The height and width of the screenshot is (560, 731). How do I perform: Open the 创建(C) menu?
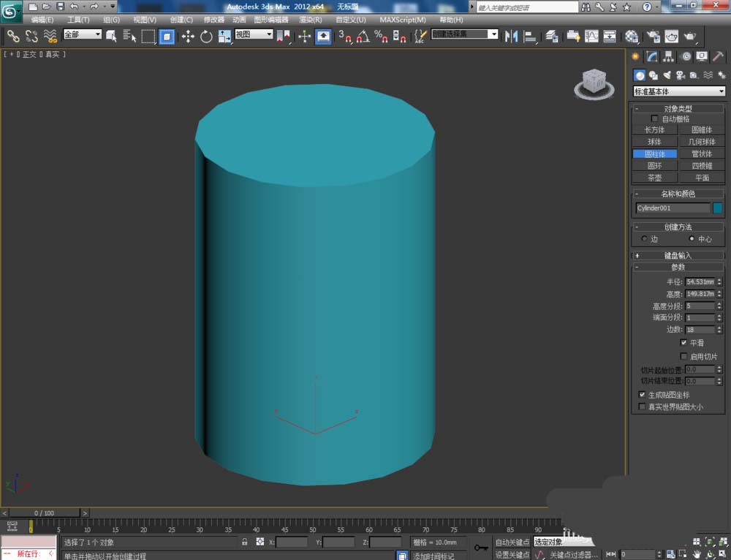click(181, 20)
